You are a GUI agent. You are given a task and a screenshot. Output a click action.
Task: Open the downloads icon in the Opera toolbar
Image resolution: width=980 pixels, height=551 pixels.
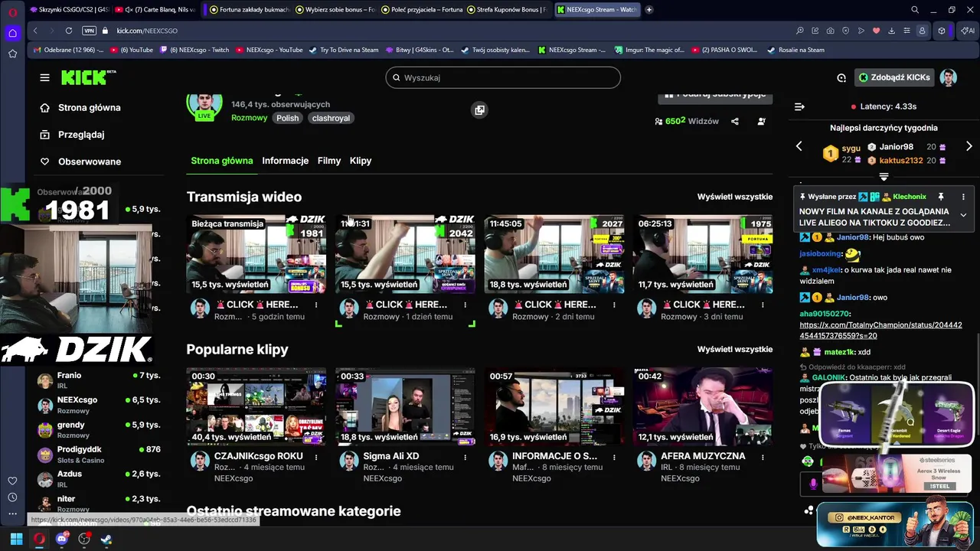(891, 31)
